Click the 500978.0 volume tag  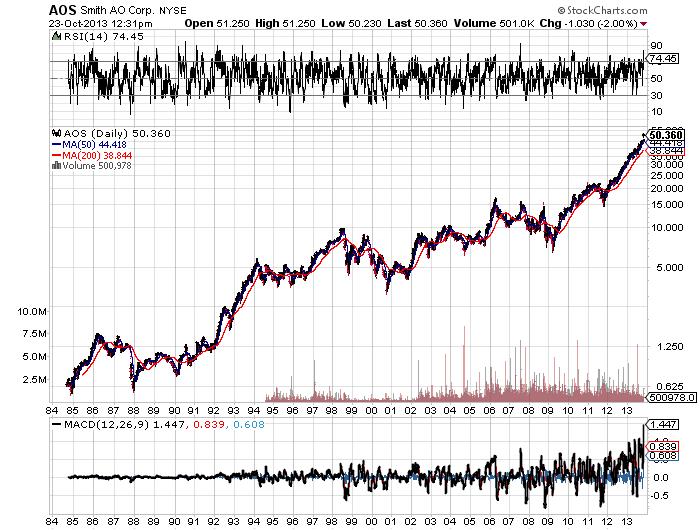click(672, 397)
